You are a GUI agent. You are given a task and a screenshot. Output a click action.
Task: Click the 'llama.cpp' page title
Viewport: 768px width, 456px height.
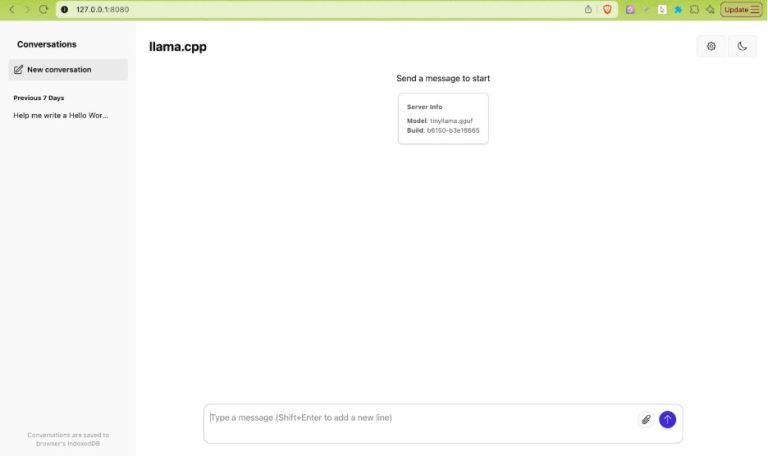[178, 47]
